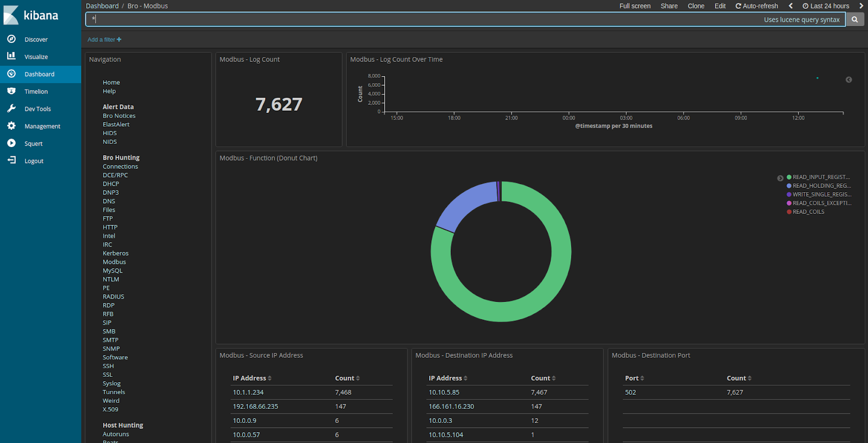Toggle READ_COILS_EXCEPTI legend color
Viewport: 868px width, 443px height.
[x=789, y=203]
